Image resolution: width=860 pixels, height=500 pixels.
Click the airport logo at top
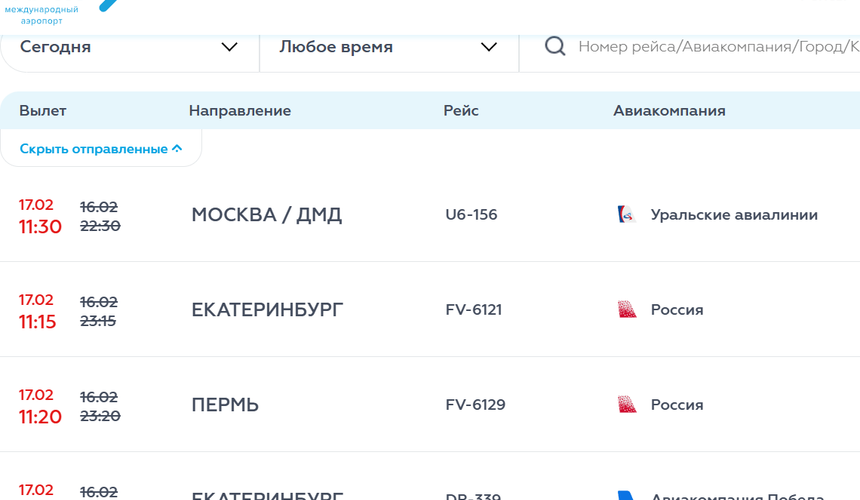(x=60, y=12)
